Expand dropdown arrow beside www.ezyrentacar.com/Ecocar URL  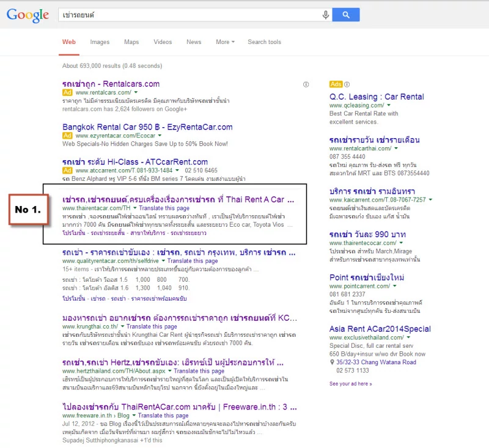coord(160,135)
